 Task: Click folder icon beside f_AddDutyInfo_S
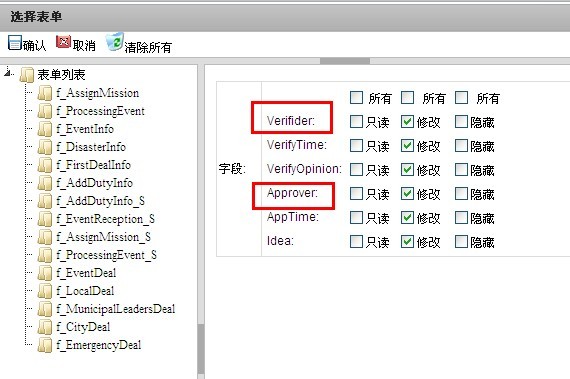(x=45, y=201)
